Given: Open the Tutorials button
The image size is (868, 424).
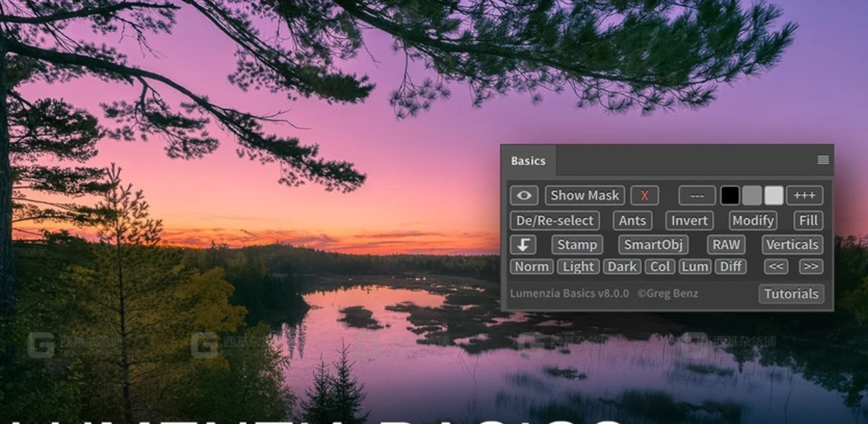Looking at the screenshot, I should tap(791, 294).
